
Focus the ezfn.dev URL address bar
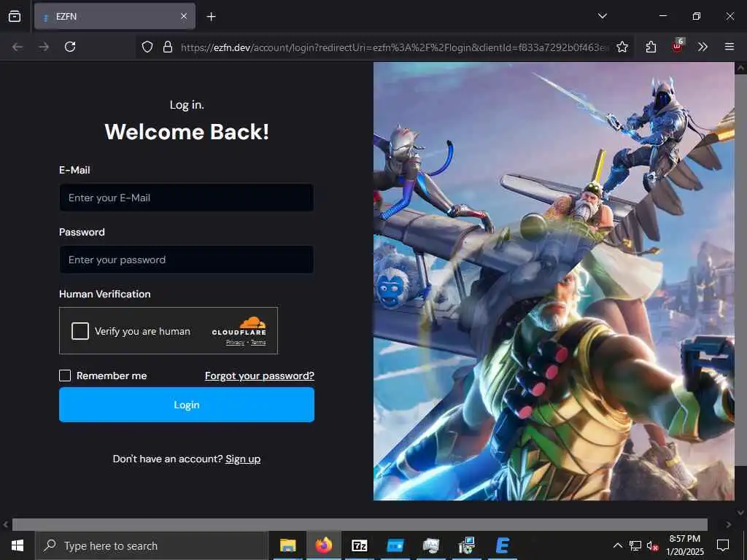pyautogui.click(x=394, y=47)
